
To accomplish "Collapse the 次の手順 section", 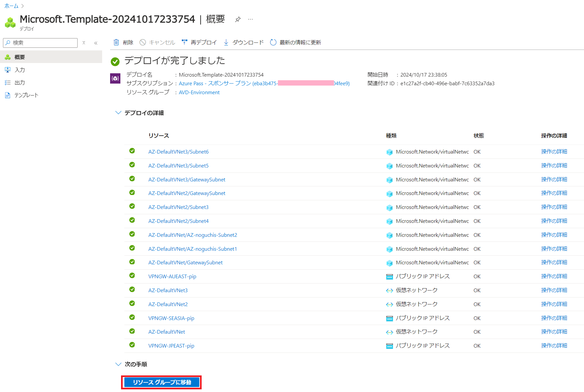I will click(118, 364).
